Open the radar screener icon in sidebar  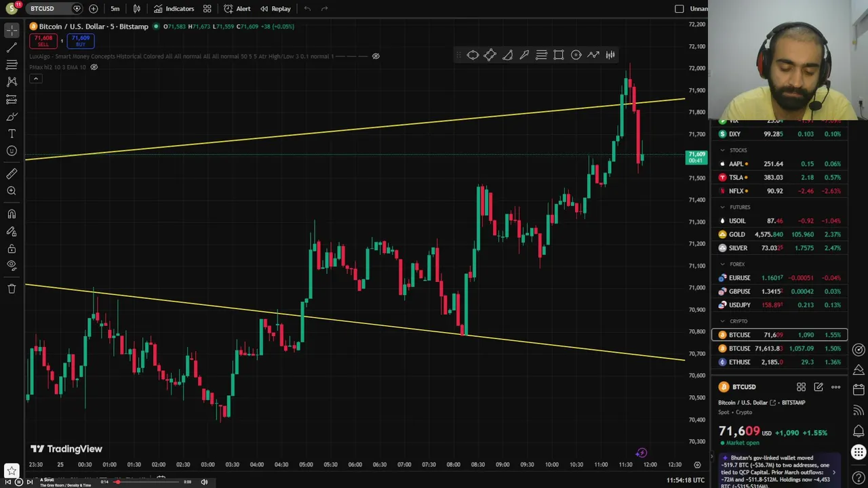pyautogui.click(x=859, y=350)
